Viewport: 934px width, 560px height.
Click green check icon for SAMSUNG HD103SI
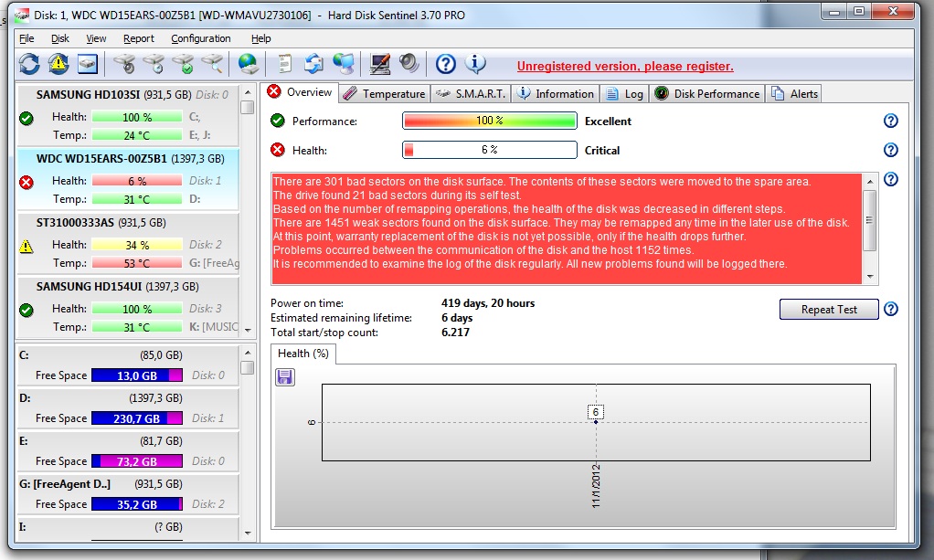click(27, 119)
